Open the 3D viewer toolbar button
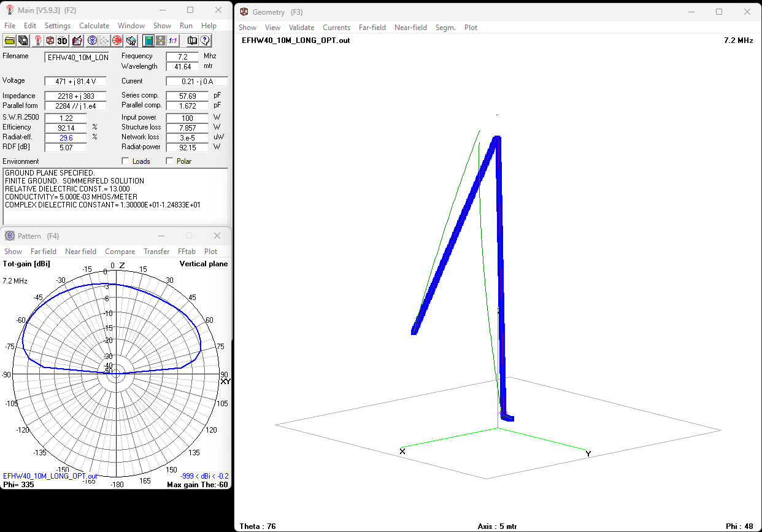The width and height of the screenshot is (762, 532). 63,40
